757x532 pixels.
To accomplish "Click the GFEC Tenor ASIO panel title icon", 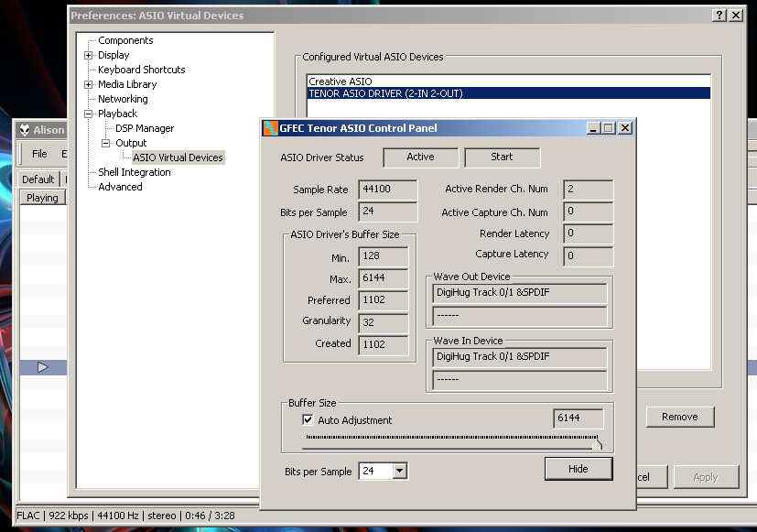I will 270,128.
